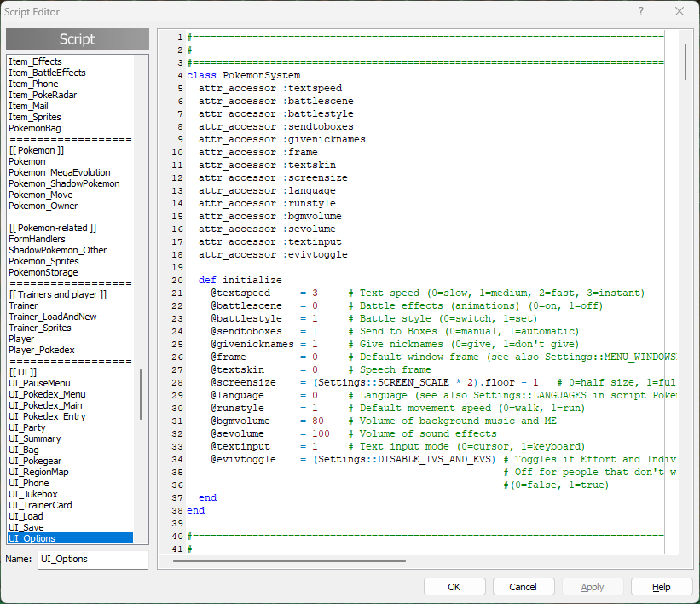The width and height of the screenshot is (700, 604).
Task: Select the Player_Pokedex script
Action: pyautogui.click(x=42, y=350)
